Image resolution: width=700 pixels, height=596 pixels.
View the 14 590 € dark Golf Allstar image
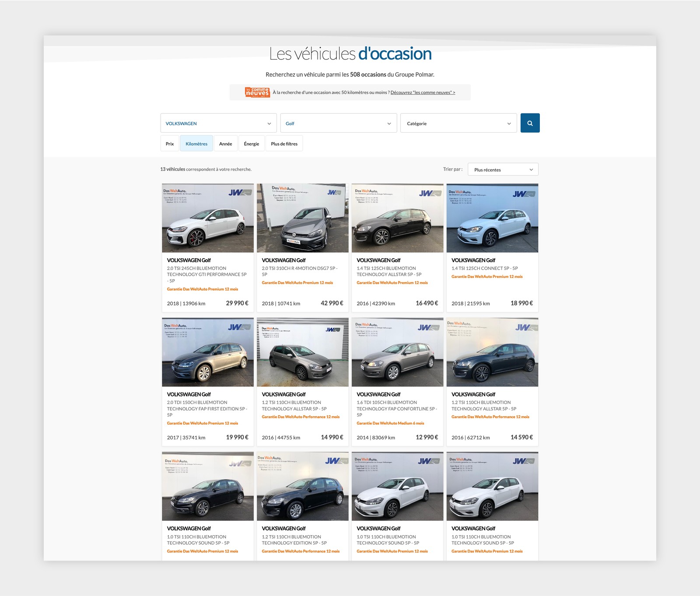(x=492, y=352)
